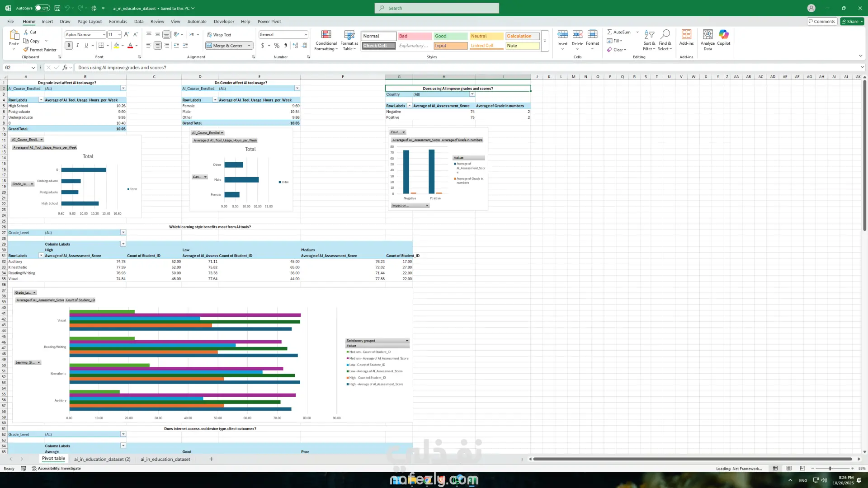Click the Share button

[852, 21]
